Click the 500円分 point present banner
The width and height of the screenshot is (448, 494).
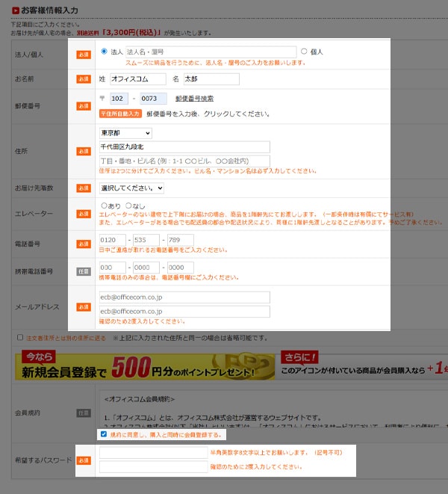pos(145,365)
